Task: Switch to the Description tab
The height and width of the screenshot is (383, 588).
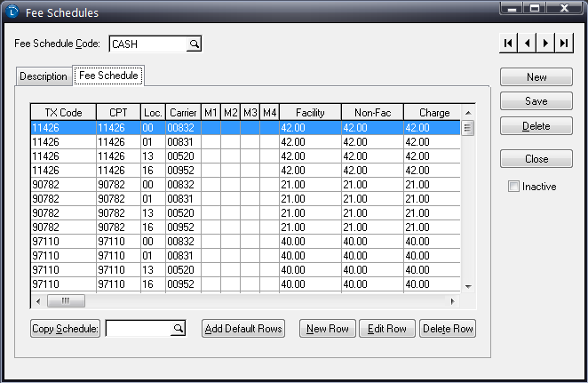Action: (44, 76)
